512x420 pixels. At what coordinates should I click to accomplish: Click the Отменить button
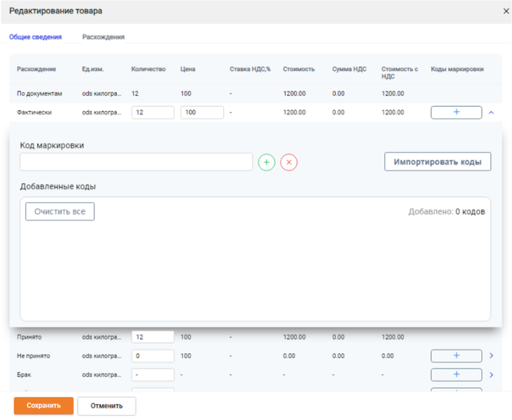click(x=106, y=406)
